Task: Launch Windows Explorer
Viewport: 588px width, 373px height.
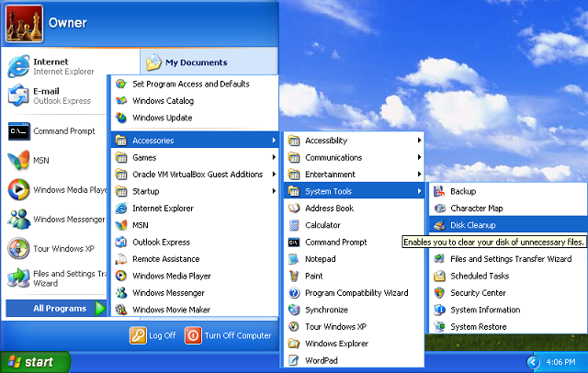Action: [354, 344]
